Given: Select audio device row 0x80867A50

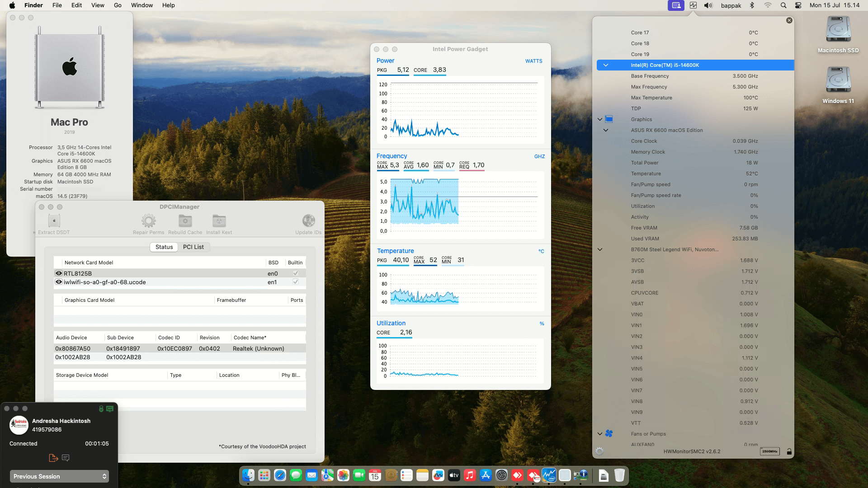Looking at the screenshot, I should click(x=180, y=349).
